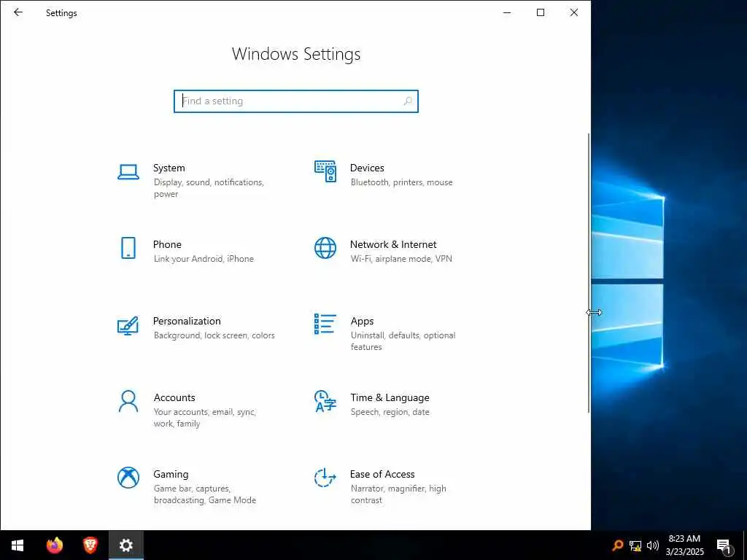The width and height of the screenshot is (747, 560).
Task: Open the Action Center notifications icon
Action: tap(724, 545)
